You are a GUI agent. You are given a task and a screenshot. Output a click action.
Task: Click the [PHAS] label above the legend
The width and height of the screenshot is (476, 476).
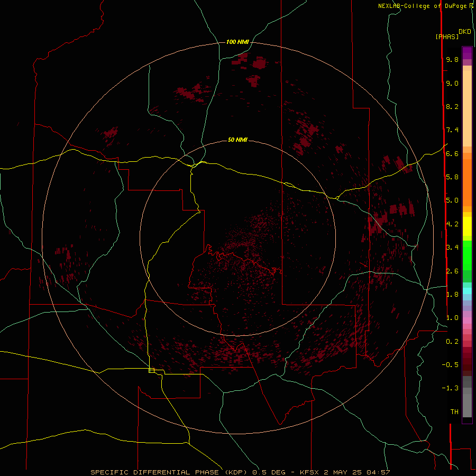tap(447, 36)
